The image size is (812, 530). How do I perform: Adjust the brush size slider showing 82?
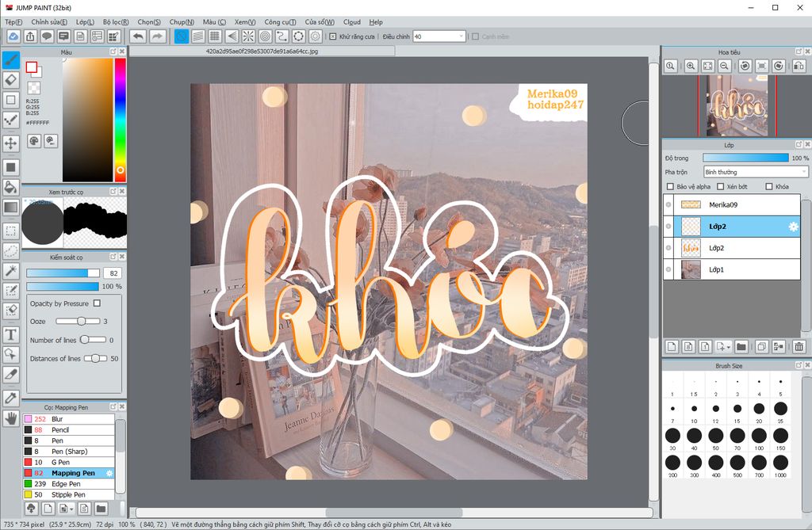point(63,273)
